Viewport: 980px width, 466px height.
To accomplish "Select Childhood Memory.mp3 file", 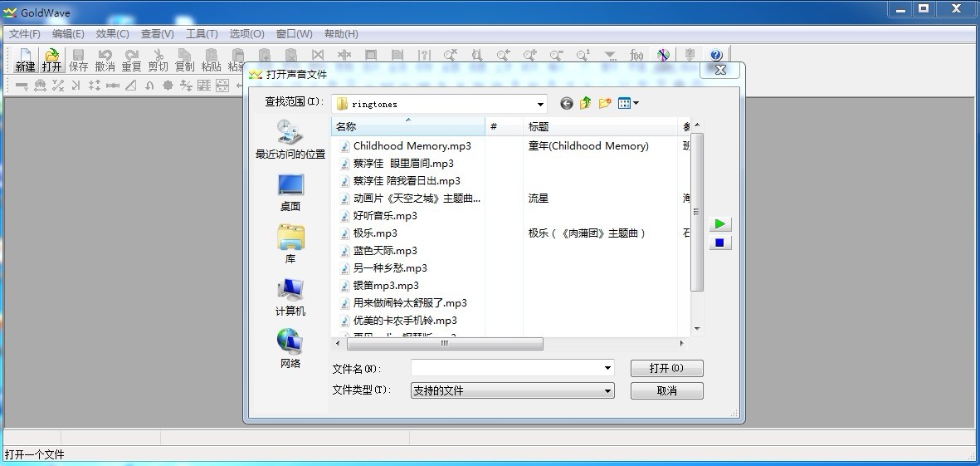I will (406, 145).
